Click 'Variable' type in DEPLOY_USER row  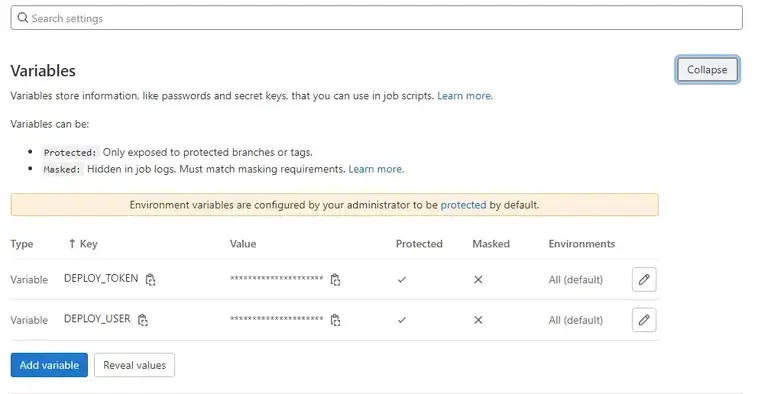point(29,320)
